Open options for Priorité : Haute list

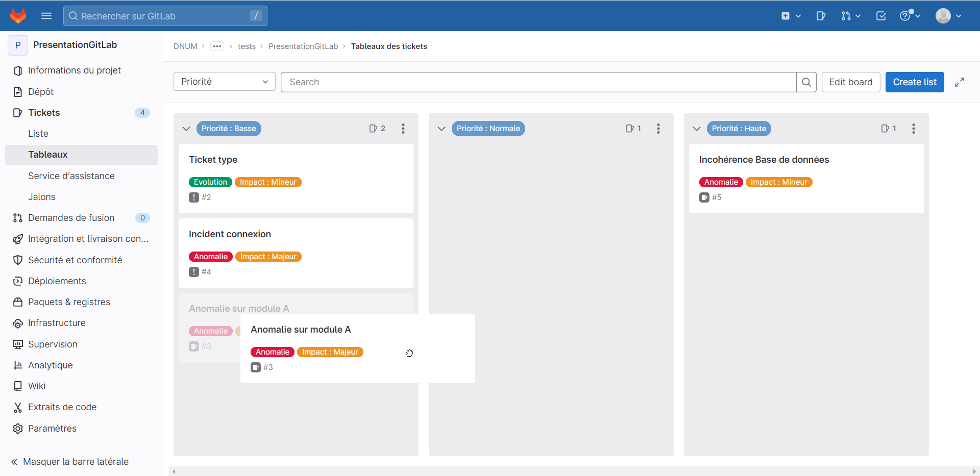[x=914, y=129]
